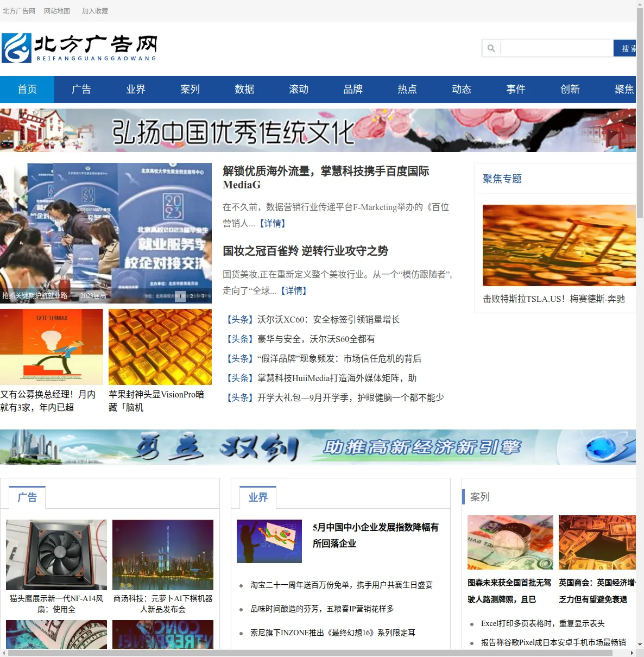The image size is (644, 657).
Task: Click the coins and banknotes thumbnail
Action: click(510, 542)
